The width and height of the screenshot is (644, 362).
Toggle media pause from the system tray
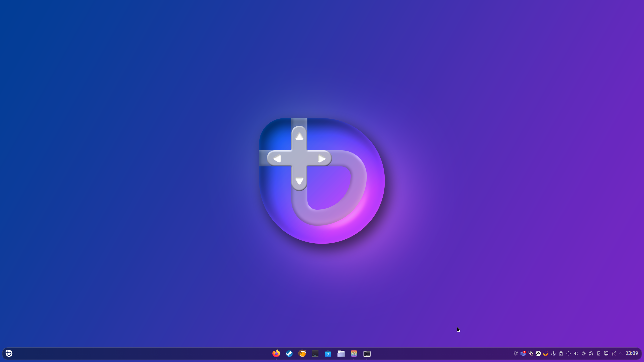point(569,353)
